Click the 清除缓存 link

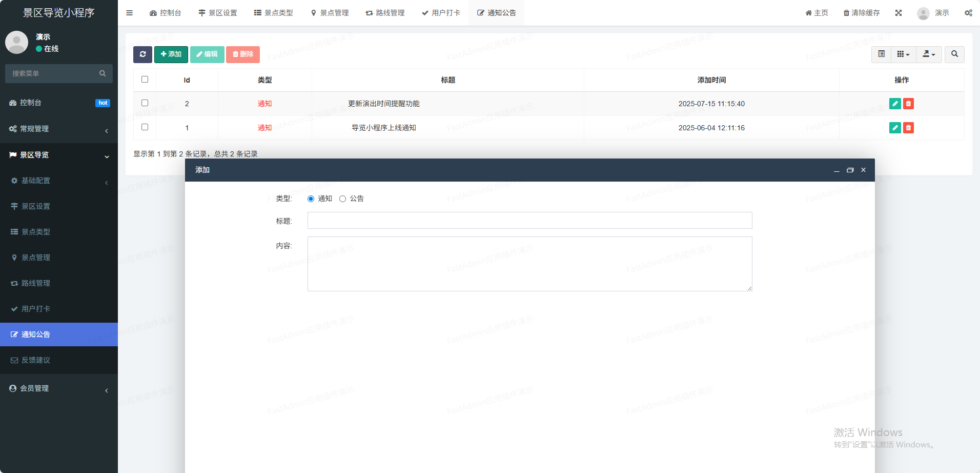pyautogui.click(x=862, y=13)
